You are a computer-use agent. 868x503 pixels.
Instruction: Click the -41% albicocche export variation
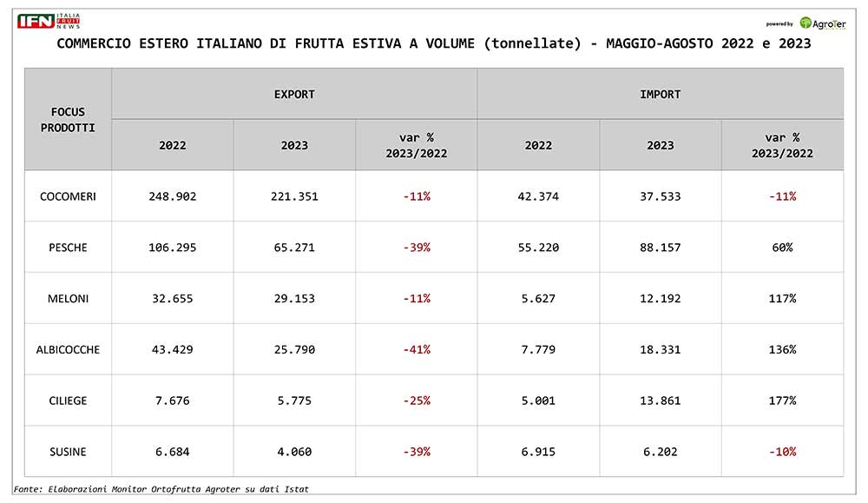[417, 349]
